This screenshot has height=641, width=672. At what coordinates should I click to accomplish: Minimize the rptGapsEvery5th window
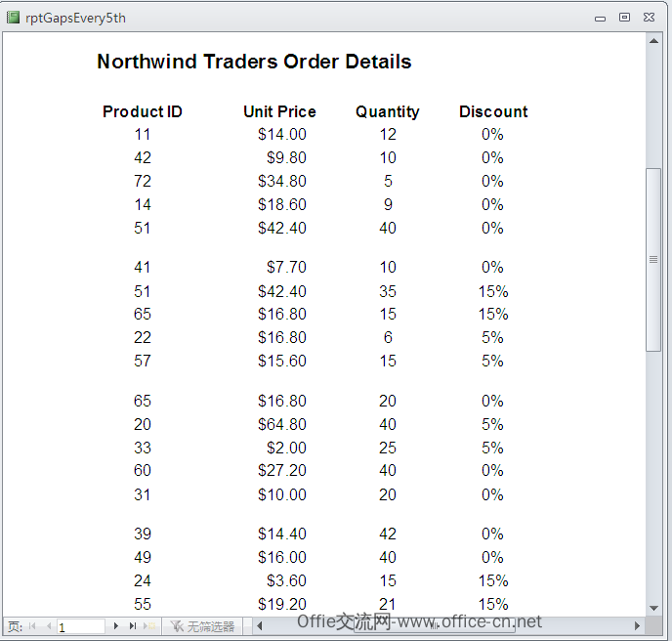(x=600, y=18)
